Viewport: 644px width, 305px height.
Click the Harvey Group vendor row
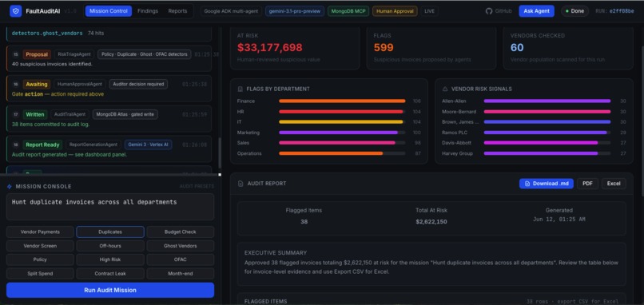point(534,153)
